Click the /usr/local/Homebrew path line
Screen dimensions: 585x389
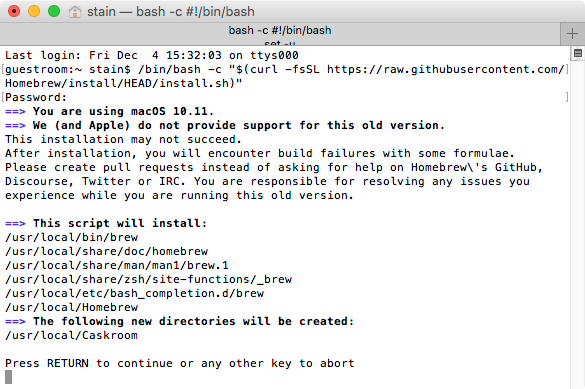pyautogui.click(x=72, y=307)
